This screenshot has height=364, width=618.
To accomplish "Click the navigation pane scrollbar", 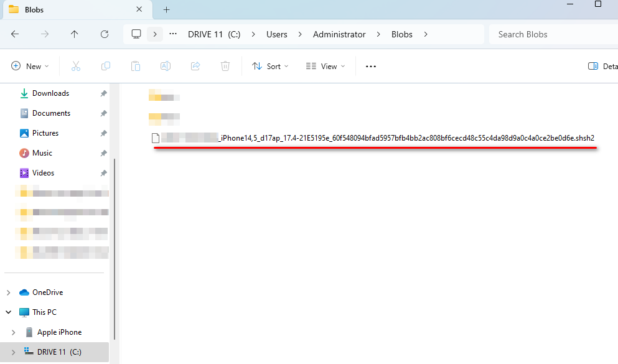I will (115, 249).
